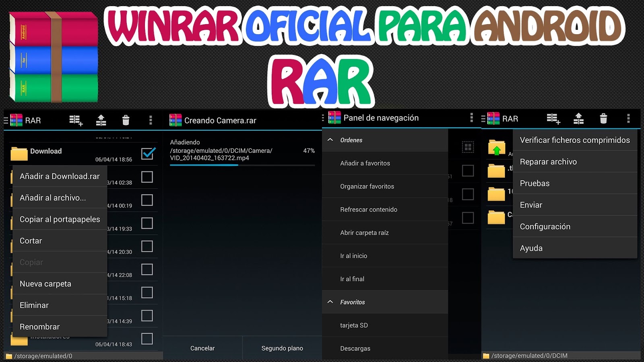Select Enviar in the overflow menu
Screen dimensions: 644x362
[575, 205]
